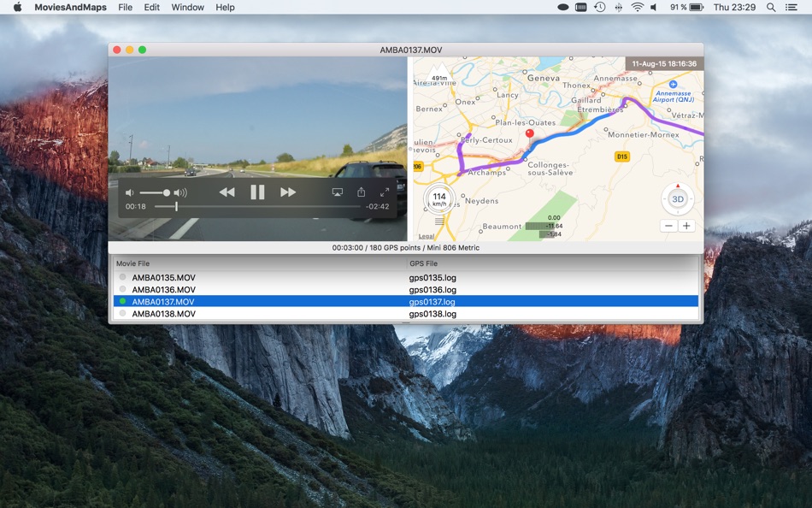Image resolution: width=812 pixels, height=508 pixels.
Task: Click the gray status dot for AMBA0138.MOV
Action: (123, 313)
